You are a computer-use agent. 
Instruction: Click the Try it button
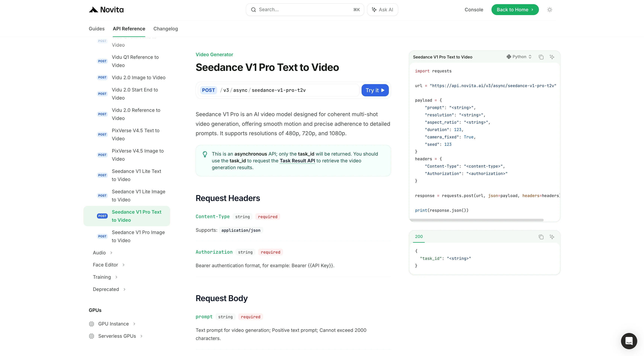pos(375,90)
